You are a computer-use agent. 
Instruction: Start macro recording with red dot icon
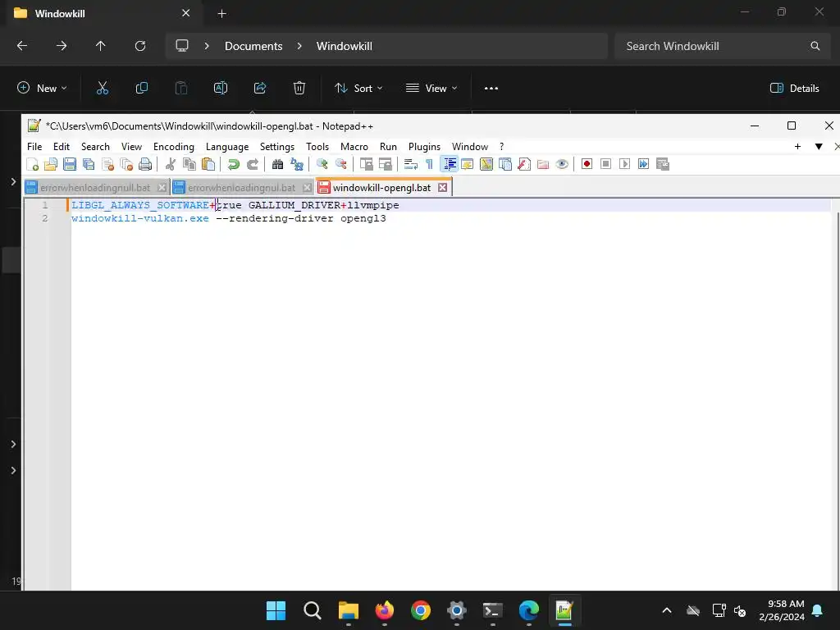(x=587, y=164)
